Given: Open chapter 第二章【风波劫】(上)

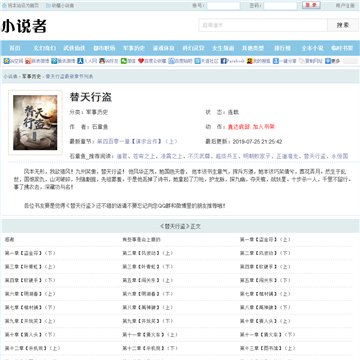Looking at the screenshot, I should click(148, 253).
